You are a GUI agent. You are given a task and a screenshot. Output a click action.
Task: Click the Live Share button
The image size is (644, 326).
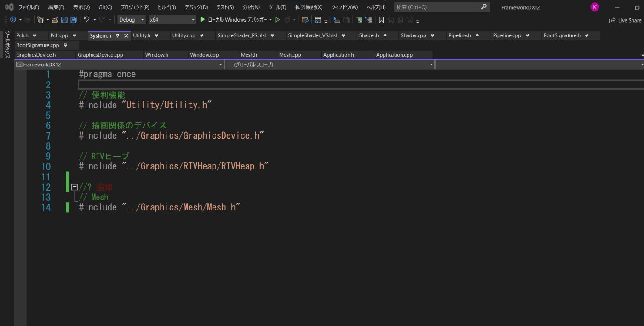click(x=625, y=20)
